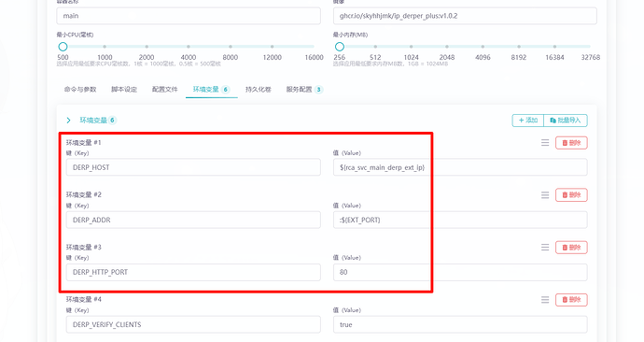The image size is (644, 342).
Task: Click the 16384 memory tick label
Action: click(x=554, y=57)
